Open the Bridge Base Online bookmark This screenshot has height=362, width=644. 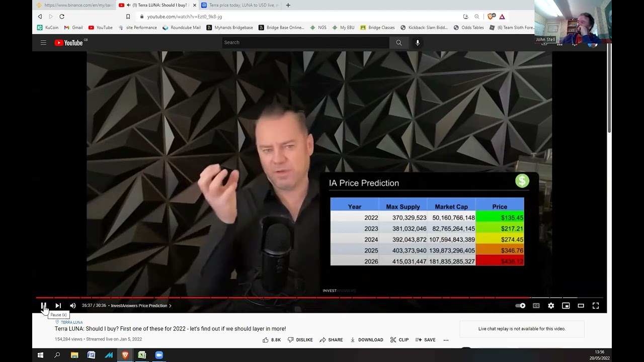281,28
